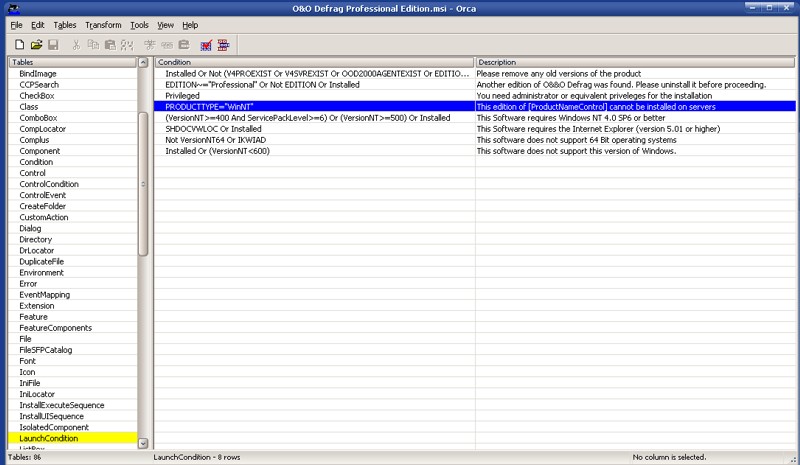Select the Class table

(29, 107)
